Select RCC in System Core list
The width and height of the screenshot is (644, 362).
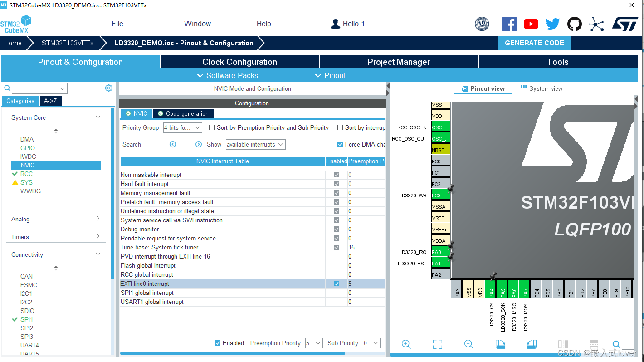(26, 174)
